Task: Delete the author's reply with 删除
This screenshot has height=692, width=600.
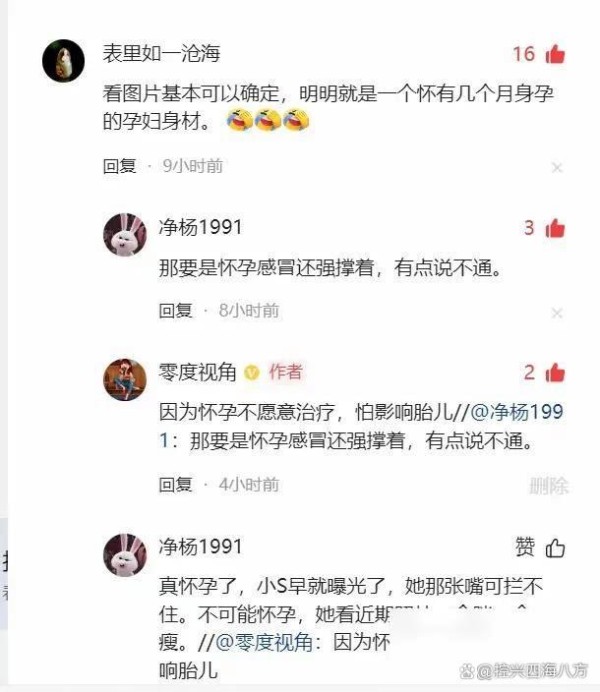Action: [548, 486]
